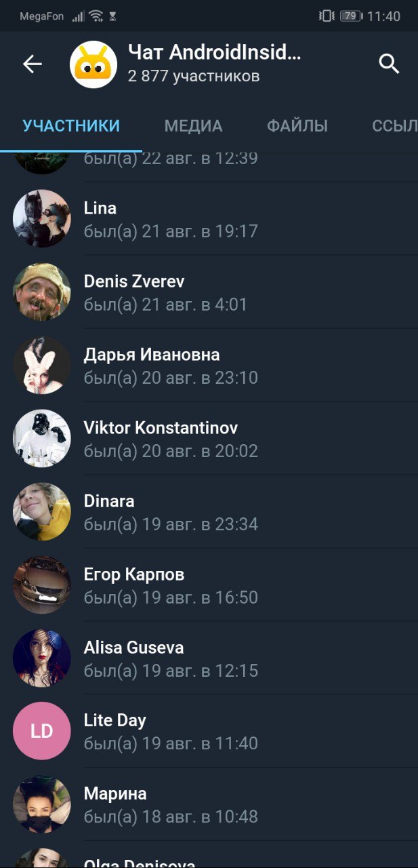Open the Ссылки tab
The width and height of the screenshot is (418, 868).
pos(395,125)
